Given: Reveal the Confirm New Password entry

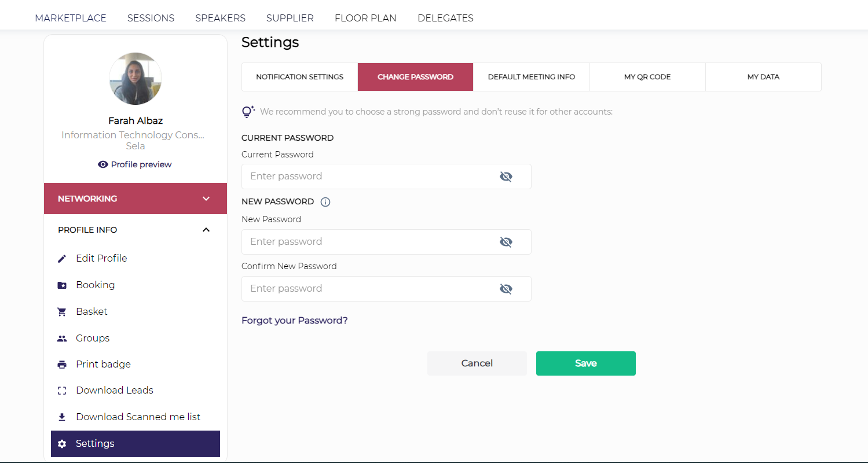Looking at the screenshot, I should click(x=506, y=289).
